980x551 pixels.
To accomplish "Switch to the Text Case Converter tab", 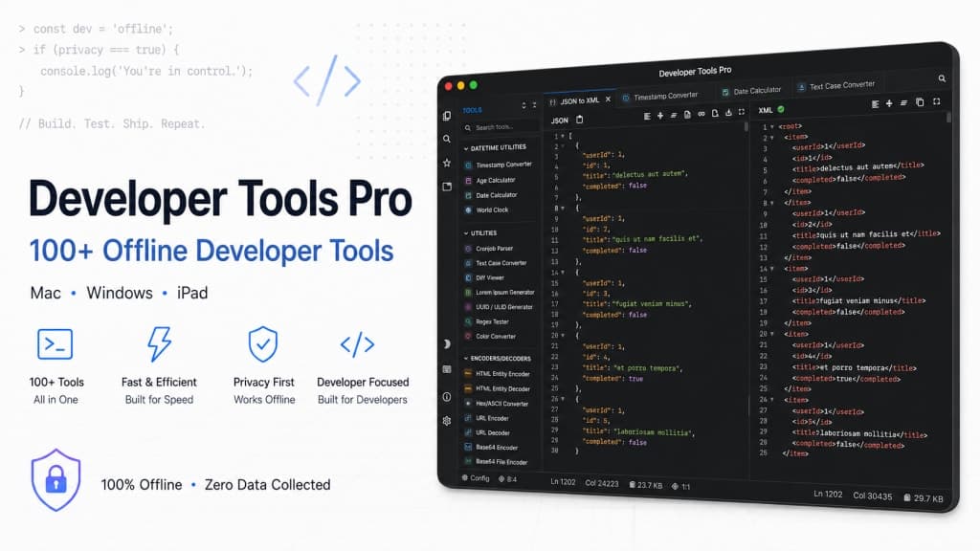I will 835,86.
